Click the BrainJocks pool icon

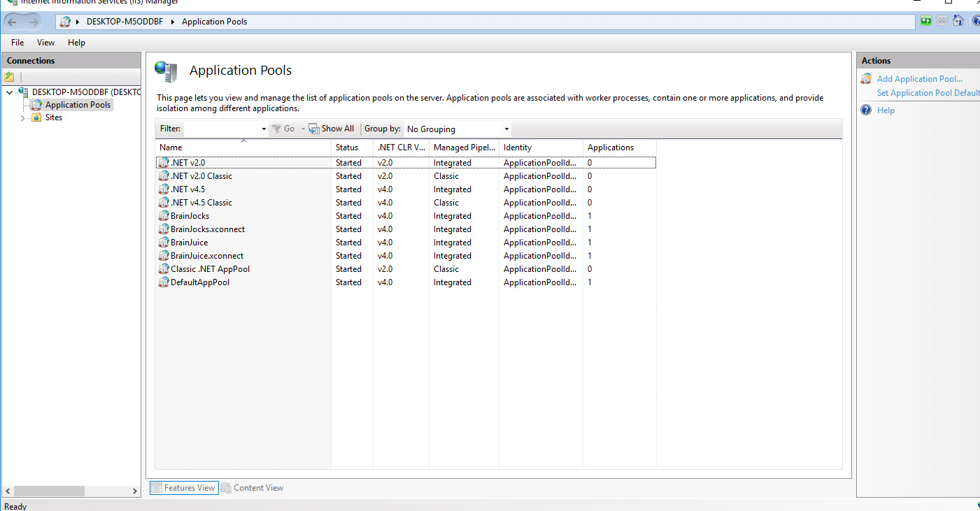click(x=164, y=215)
